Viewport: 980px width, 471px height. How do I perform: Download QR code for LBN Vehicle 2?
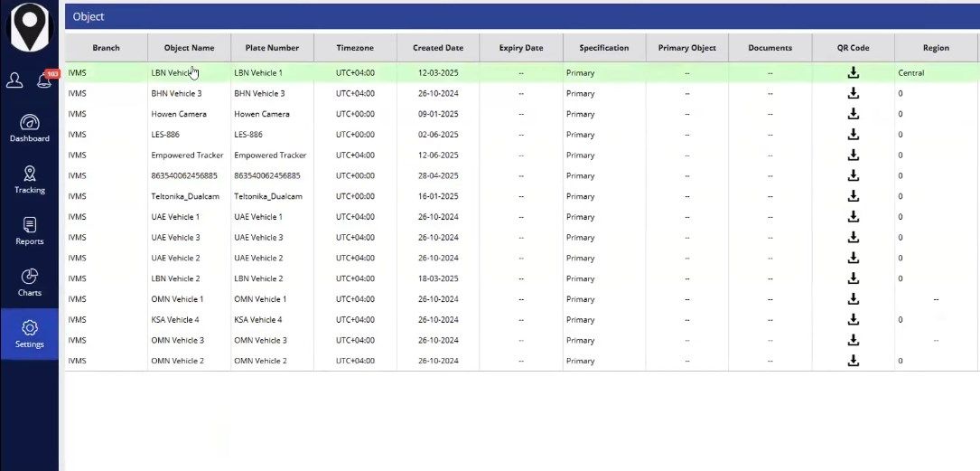(x=854, y=278)
